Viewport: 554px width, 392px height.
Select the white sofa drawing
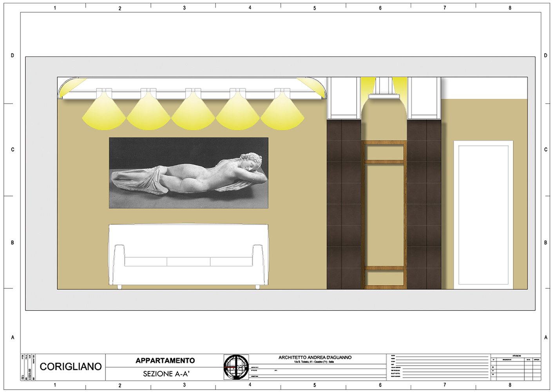[188, 256]
